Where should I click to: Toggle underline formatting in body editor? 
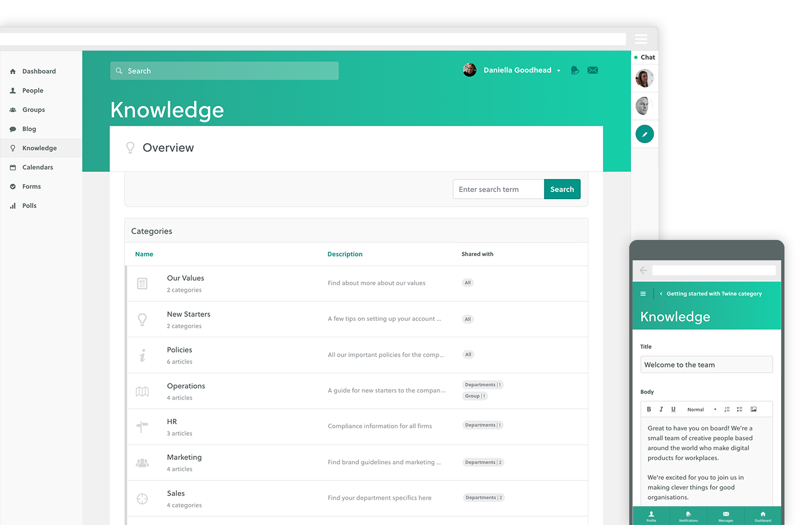click(673, 409)
